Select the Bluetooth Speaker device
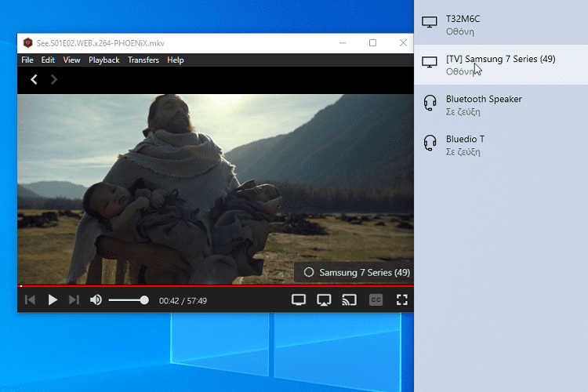 click(x=501, y=105)
